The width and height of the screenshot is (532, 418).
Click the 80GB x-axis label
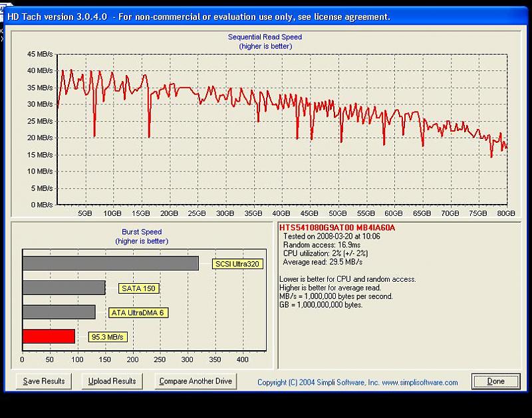point(507,214)
